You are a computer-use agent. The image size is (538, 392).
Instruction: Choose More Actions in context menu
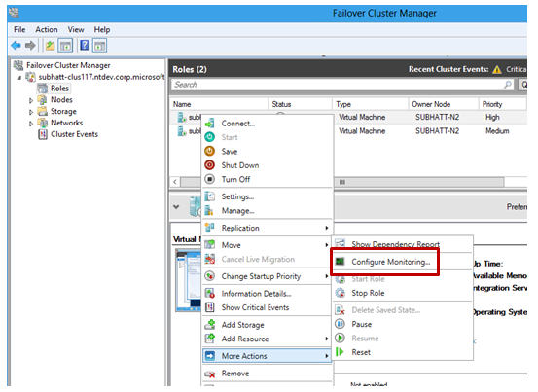(267, 356)
